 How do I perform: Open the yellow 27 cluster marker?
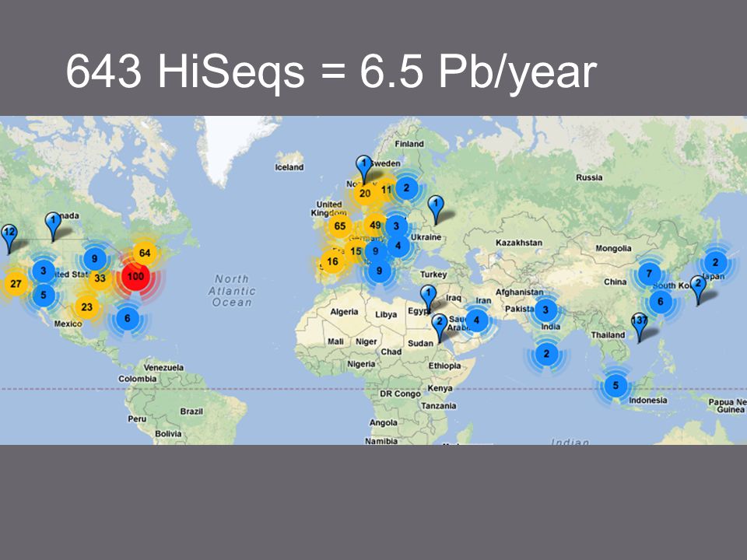pos(16,284)
